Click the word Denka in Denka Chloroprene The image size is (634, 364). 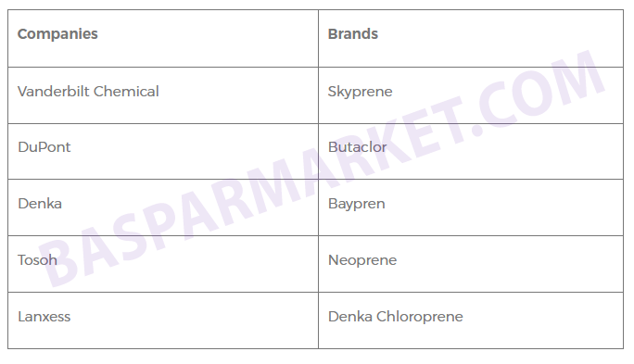pos(350,317)
